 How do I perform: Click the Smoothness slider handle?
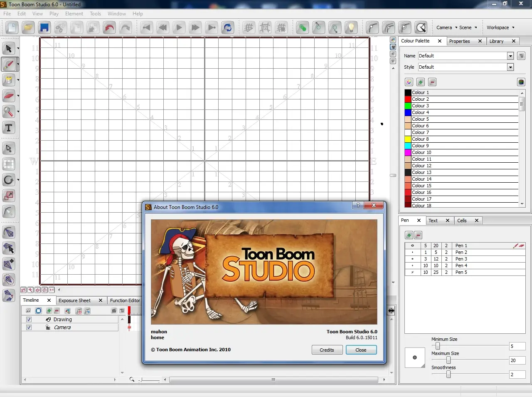pos(448,374)
